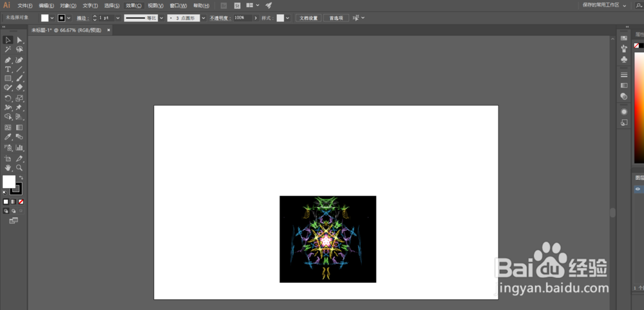This screenshot has width=644, height=310.
Task: Toggle layer visibility eye icon
Action: 638,189
